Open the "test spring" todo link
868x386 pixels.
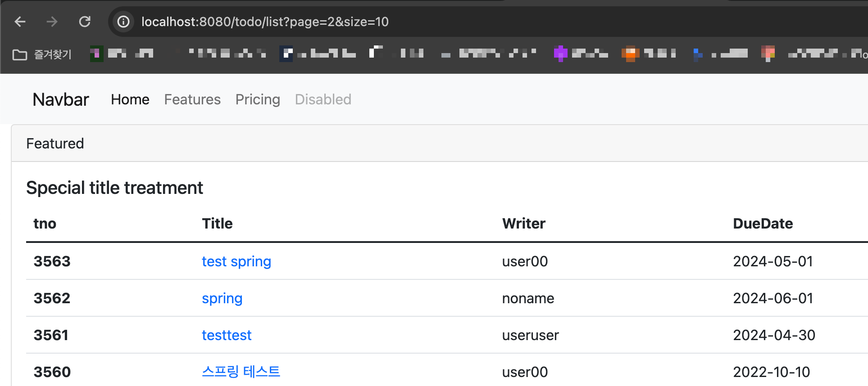pyautogui.click(x=236, y=261)
